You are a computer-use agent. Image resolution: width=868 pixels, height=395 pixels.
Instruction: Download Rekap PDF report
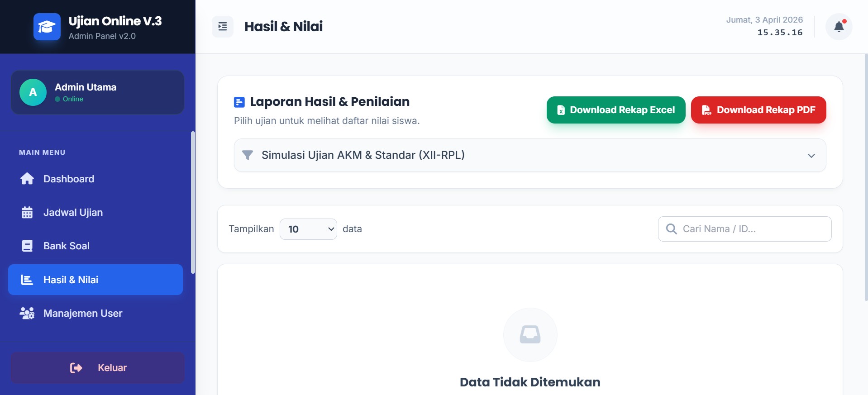point(758,110)
